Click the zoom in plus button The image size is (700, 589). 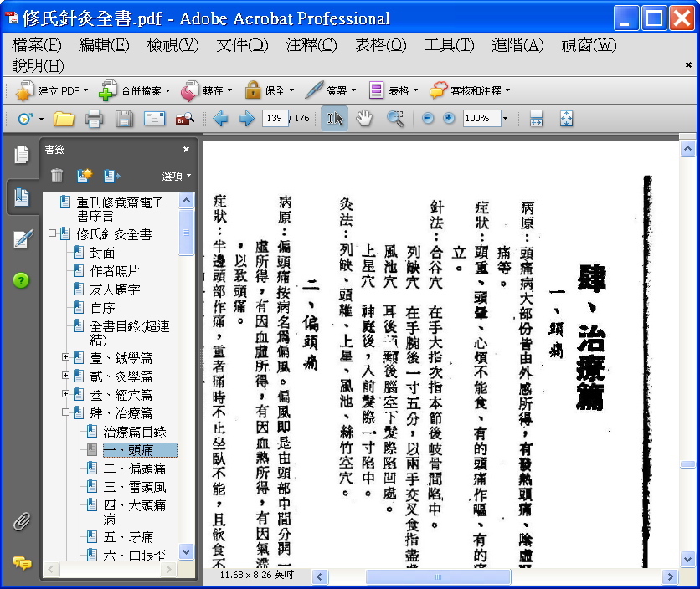click(449, 118)
